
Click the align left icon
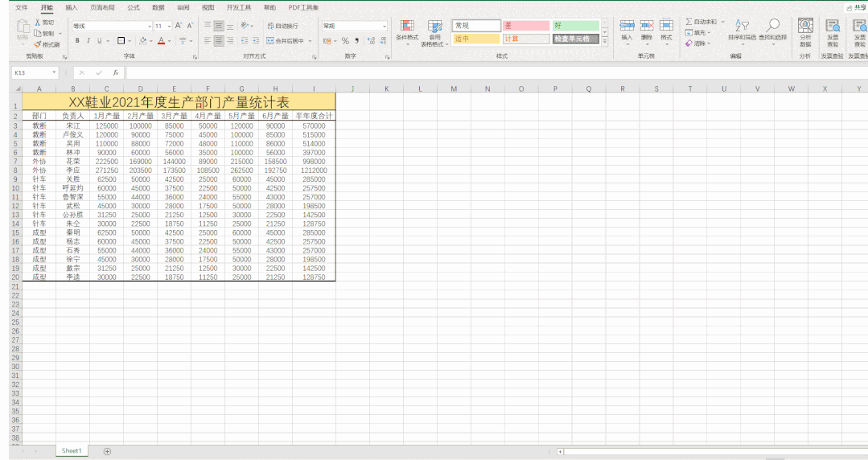pyautogui.click(x=208, y=40)
